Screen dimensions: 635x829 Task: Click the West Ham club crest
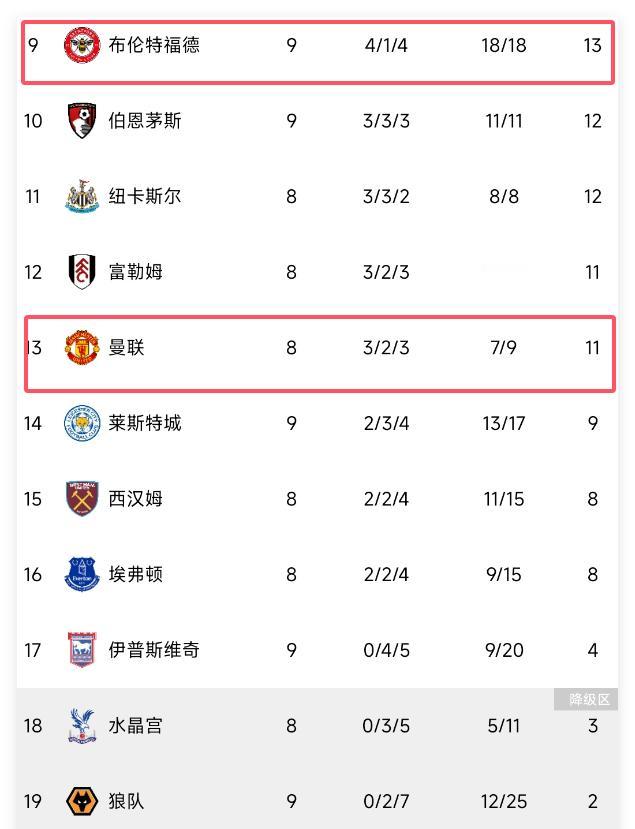point(81,498)
